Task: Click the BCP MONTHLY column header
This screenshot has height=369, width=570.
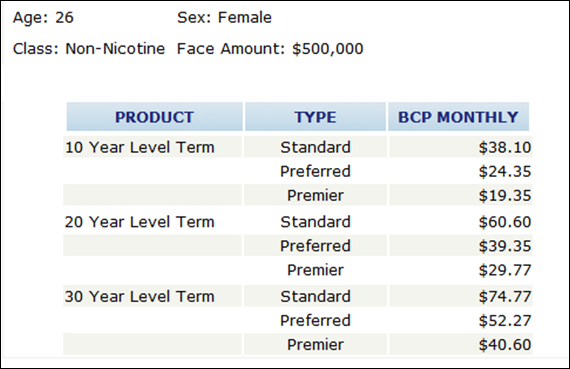Action: tap(458, 117)
